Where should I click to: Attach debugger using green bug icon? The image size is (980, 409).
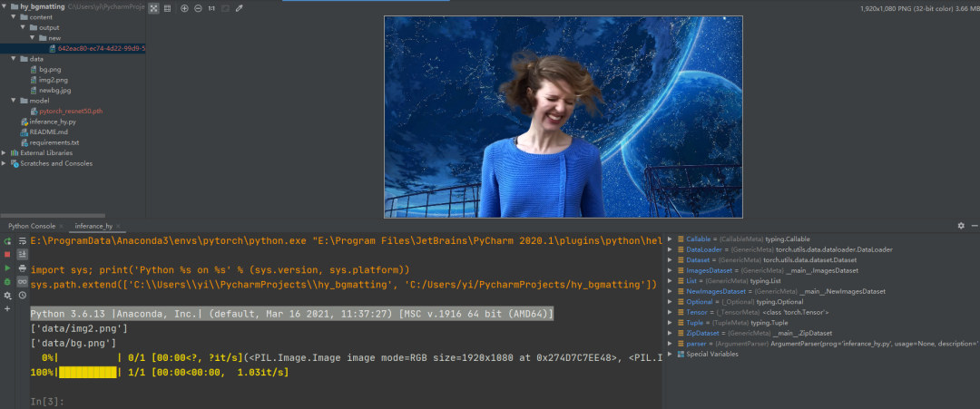(x=7, y=282)
